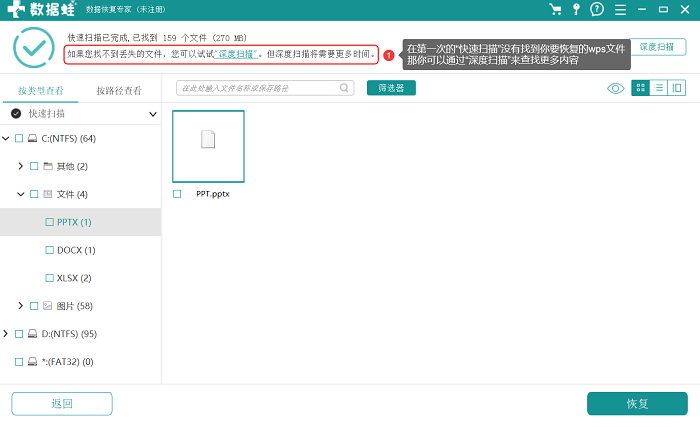The width and height of the screenshot is (700, 427).
Task: Check the DOCX (1) checkbox
Action: point(50,250)
